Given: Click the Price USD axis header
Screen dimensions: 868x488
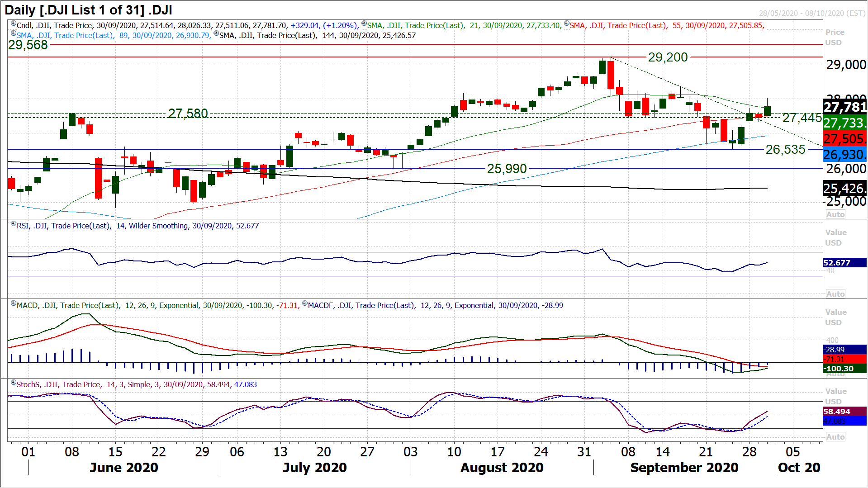Looking at the screenshot, I should click(x=835, y=38).
